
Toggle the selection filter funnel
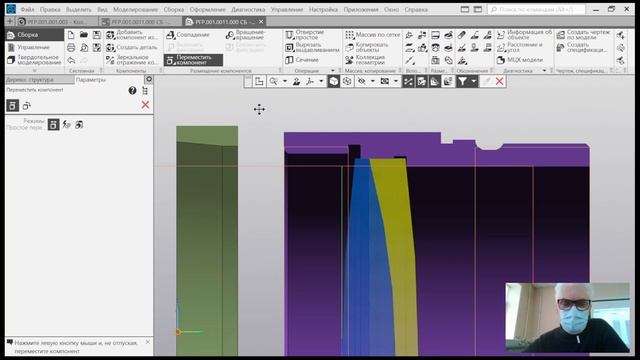462,82
